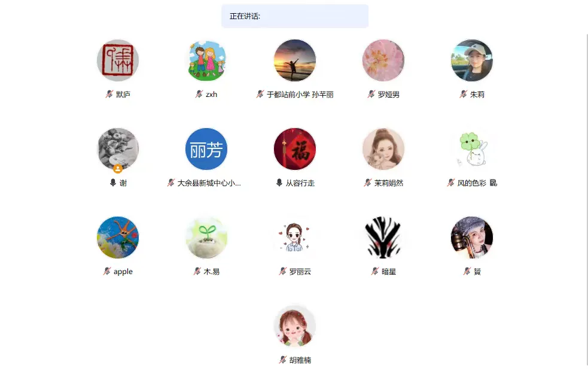Click the sunset silhouette avatar of 于都站前小学
This screenshot has height=374, width=588.
295,60
